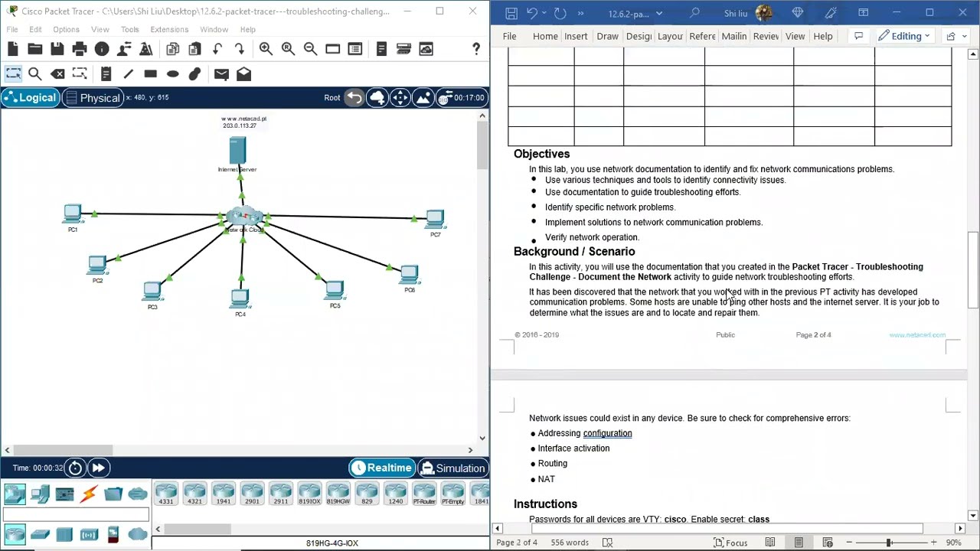
Task: Click device list horizontal scrollbar left arrow
Action: (158, 529)
